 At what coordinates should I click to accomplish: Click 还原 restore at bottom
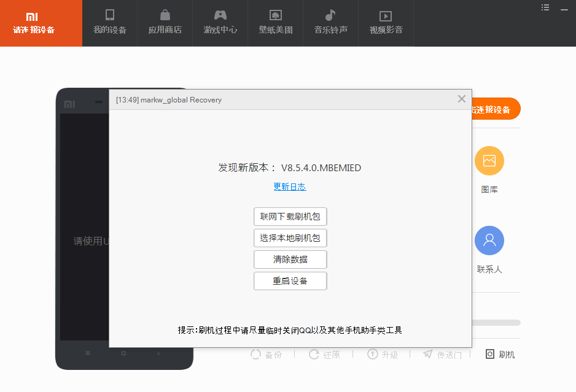pyautogui.click(x=324, y=355)
